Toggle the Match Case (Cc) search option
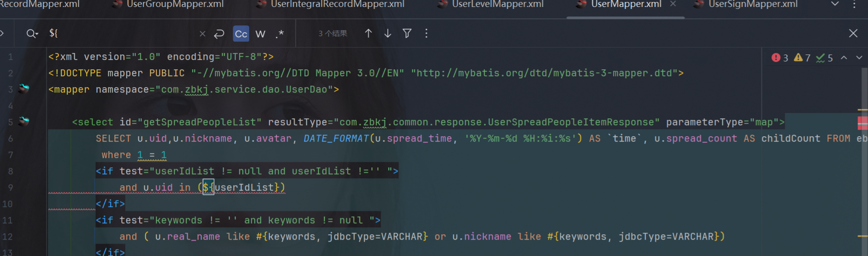Viewport: 868px width, 256px height. [241, 34]
